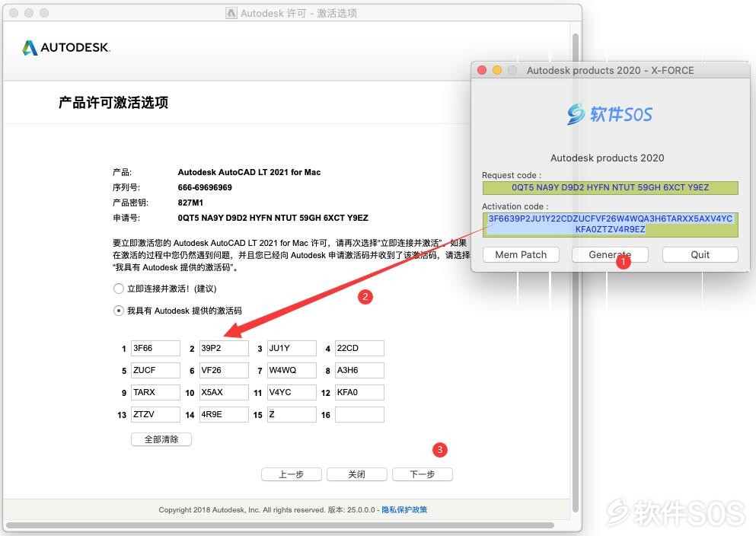Click the horizontal scrollbar of Autodesk window
The image size is (756, 536).
280,525
